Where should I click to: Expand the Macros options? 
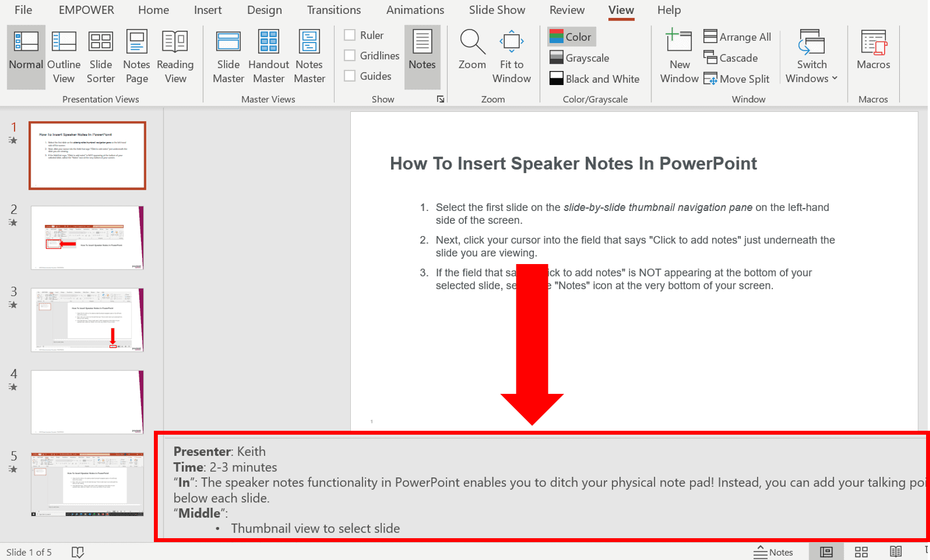pyautogui.click(x=873, y=56)
